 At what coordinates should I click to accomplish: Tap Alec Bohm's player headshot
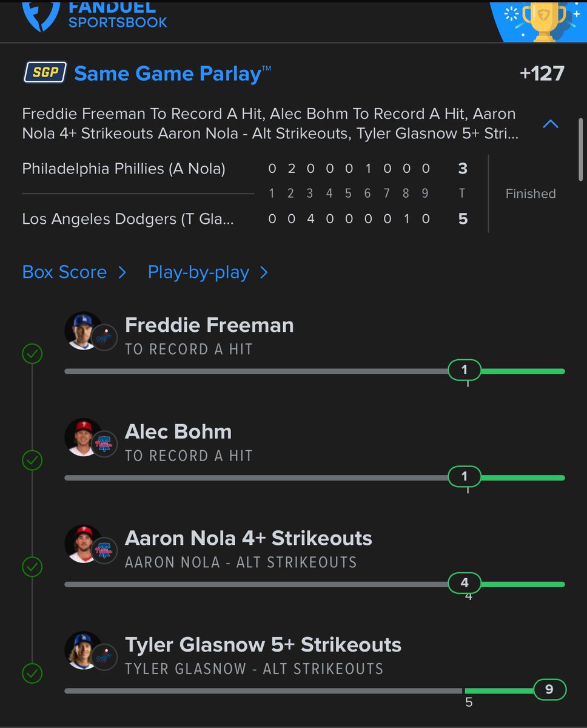coord(83,437)
